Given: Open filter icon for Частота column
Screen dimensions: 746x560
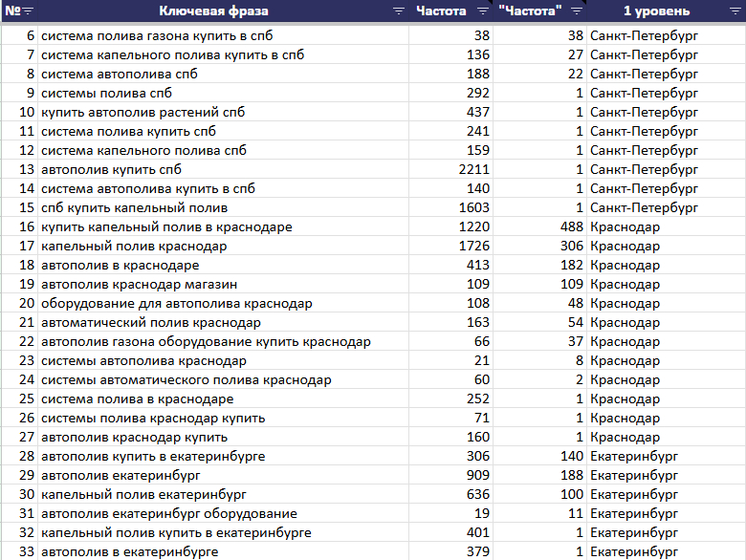Looking at the screenshot, I should (483, 11).
